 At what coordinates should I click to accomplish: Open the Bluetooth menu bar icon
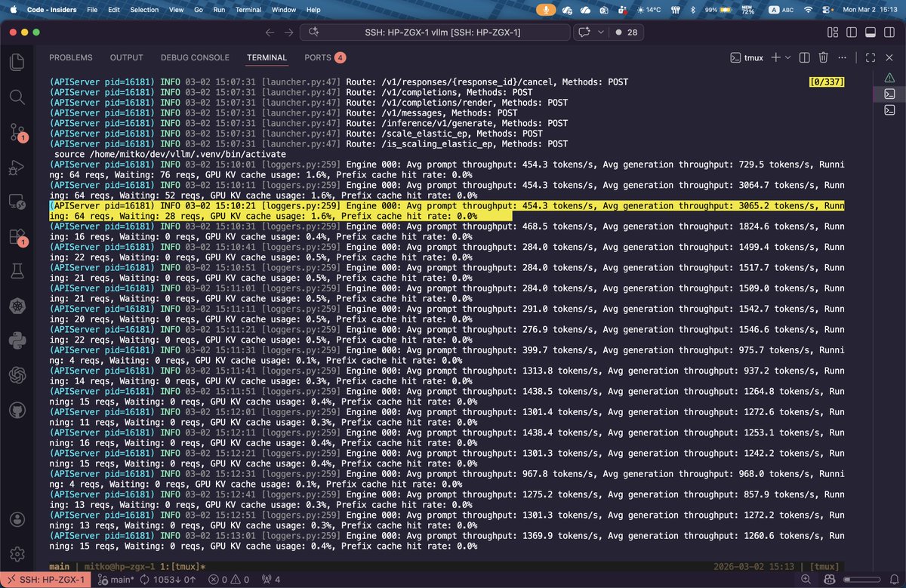tap(692, 10)
